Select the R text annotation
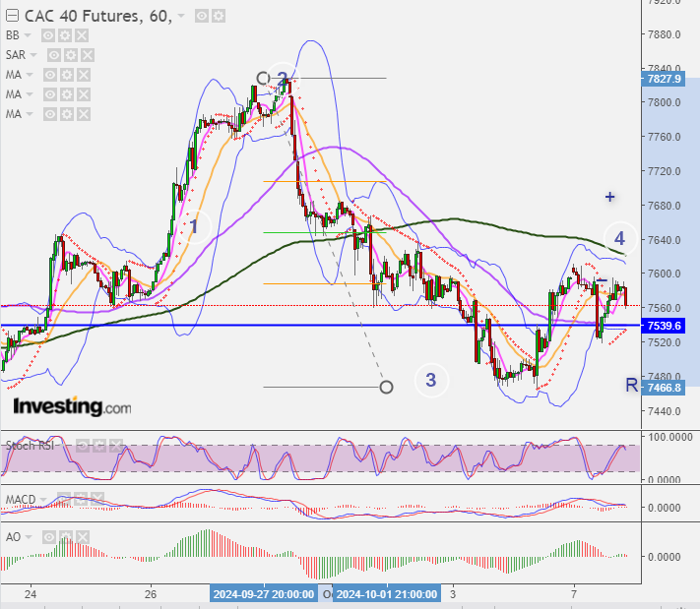This screenshot has width=700, height=609. [631, 385]
